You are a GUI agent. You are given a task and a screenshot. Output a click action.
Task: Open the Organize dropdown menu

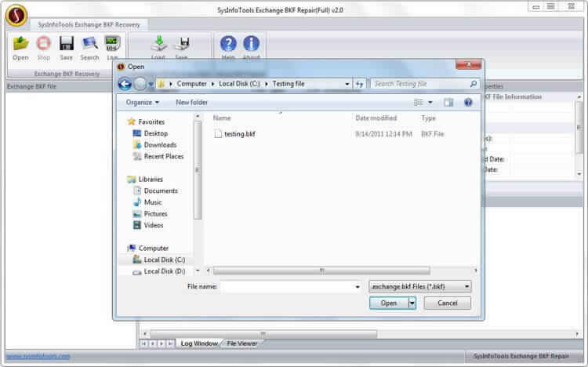(143, 103)
